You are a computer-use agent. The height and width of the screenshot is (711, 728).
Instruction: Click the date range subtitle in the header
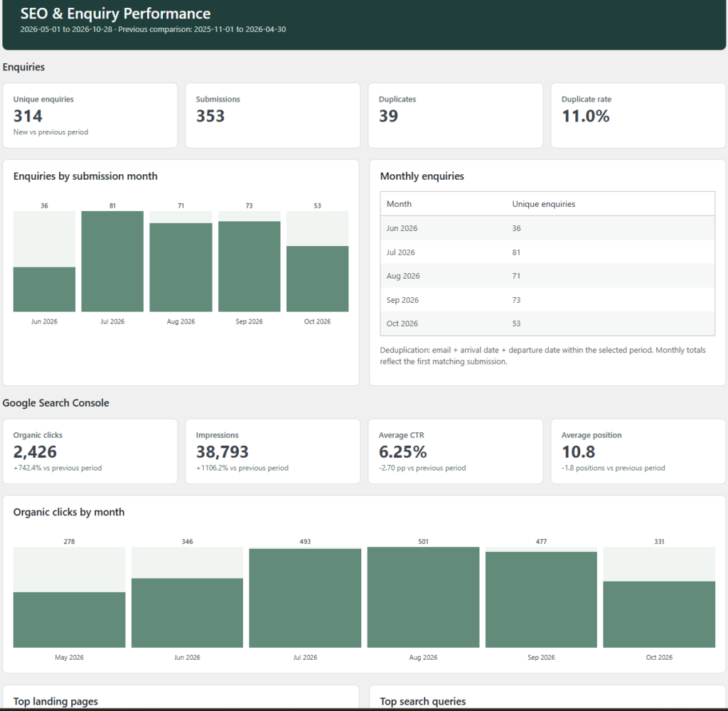[x=154, y=29]
